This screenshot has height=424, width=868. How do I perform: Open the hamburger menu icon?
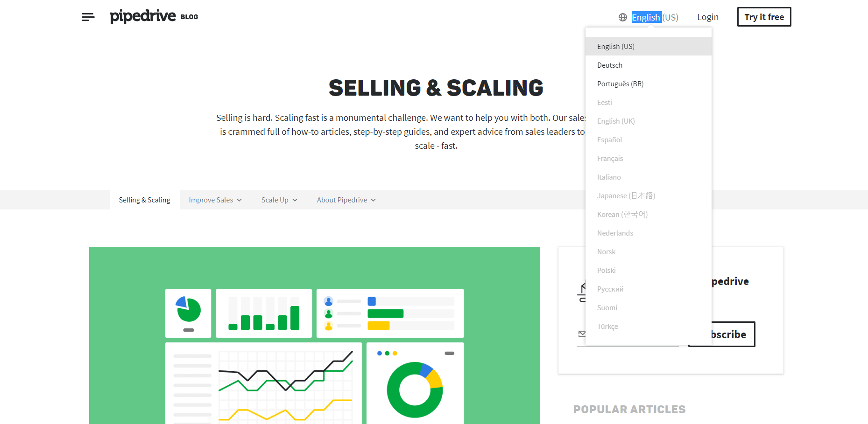click(88, 17)
